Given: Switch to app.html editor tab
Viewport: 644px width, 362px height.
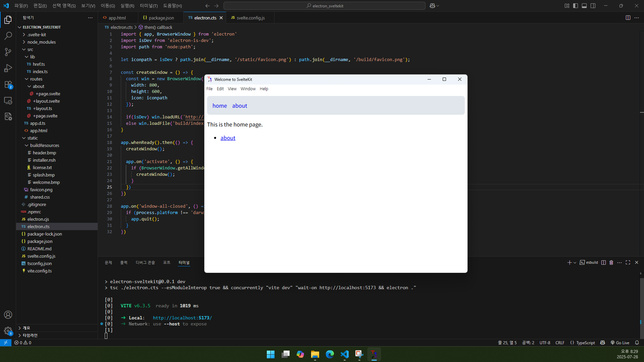Looking at the screenshot, I should 117,18.
